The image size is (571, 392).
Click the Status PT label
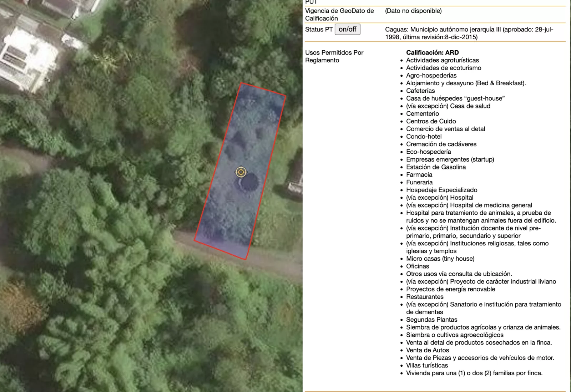coord(319,29)
